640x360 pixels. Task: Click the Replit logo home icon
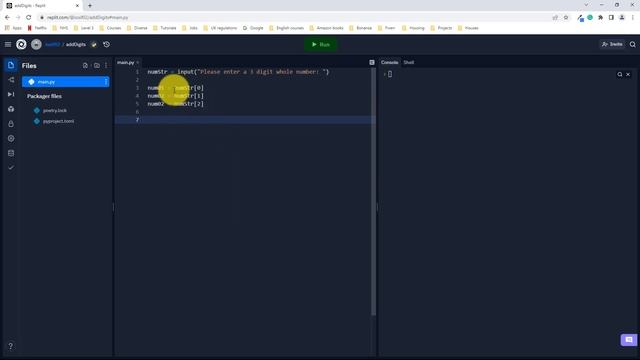tap(21, 44)
